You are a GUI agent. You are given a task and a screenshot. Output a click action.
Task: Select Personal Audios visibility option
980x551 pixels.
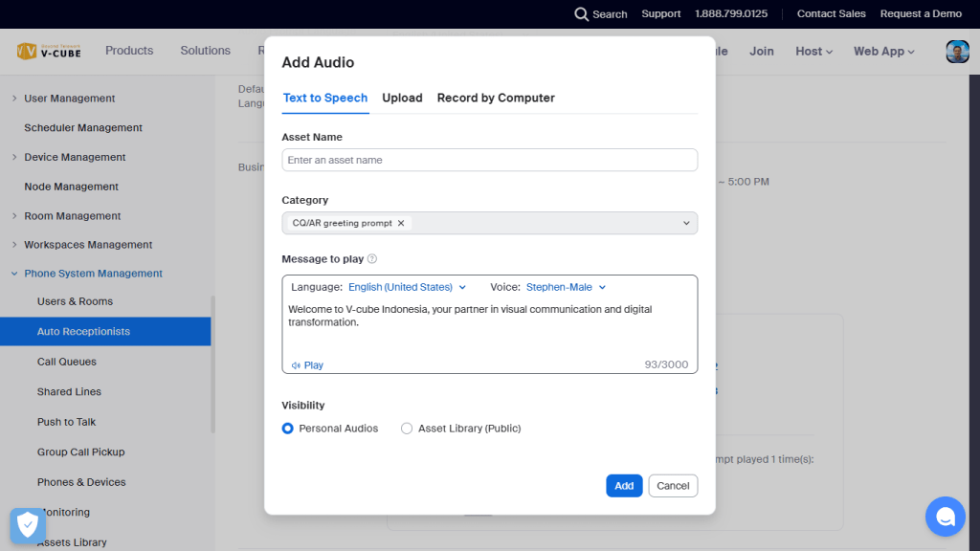pyautogui.click(x=287, y=429)
